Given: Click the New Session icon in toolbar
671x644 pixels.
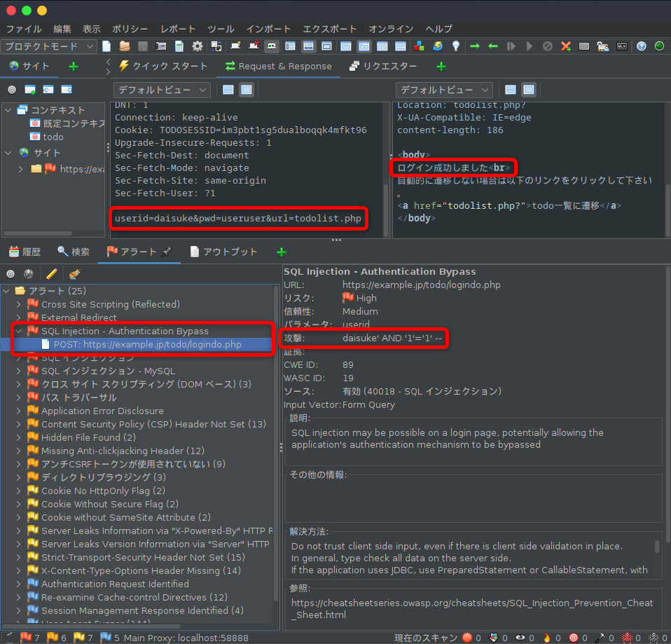Looking at the screenshot, I should 106,46.
